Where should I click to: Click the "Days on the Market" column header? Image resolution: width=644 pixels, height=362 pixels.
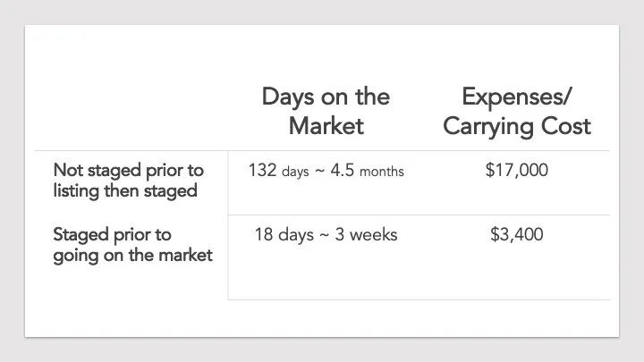(x=326, y=111)
